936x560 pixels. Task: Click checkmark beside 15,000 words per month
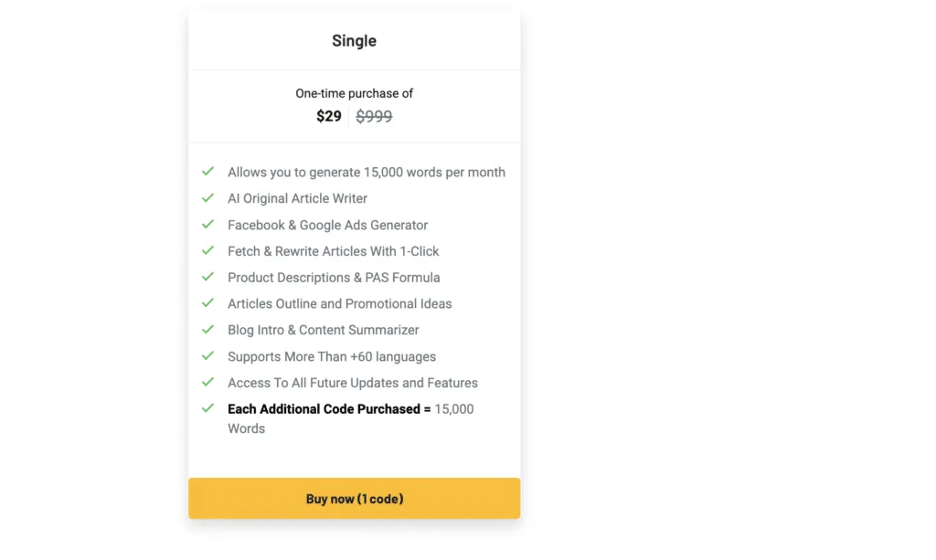coord(207,172)
